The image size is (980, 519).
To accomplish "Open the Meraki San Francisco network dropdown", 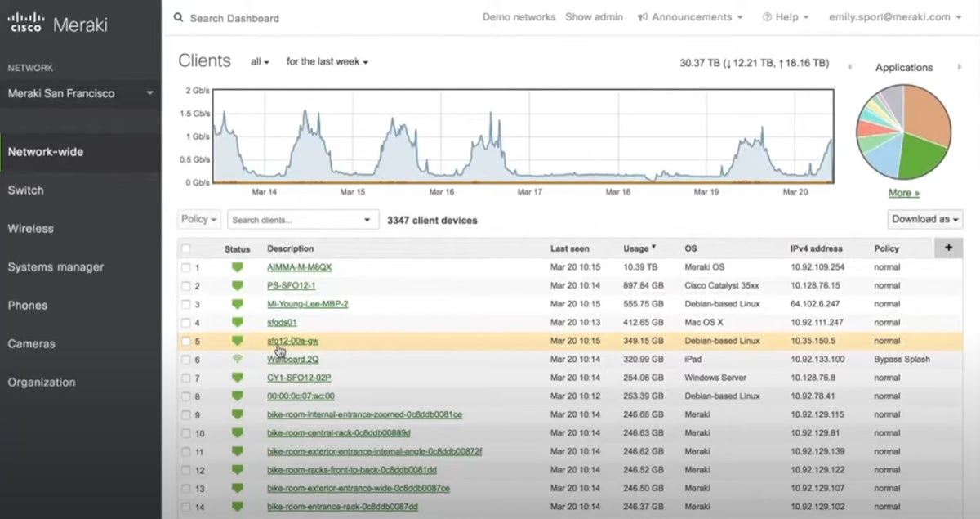I will (x=81, y=93).
